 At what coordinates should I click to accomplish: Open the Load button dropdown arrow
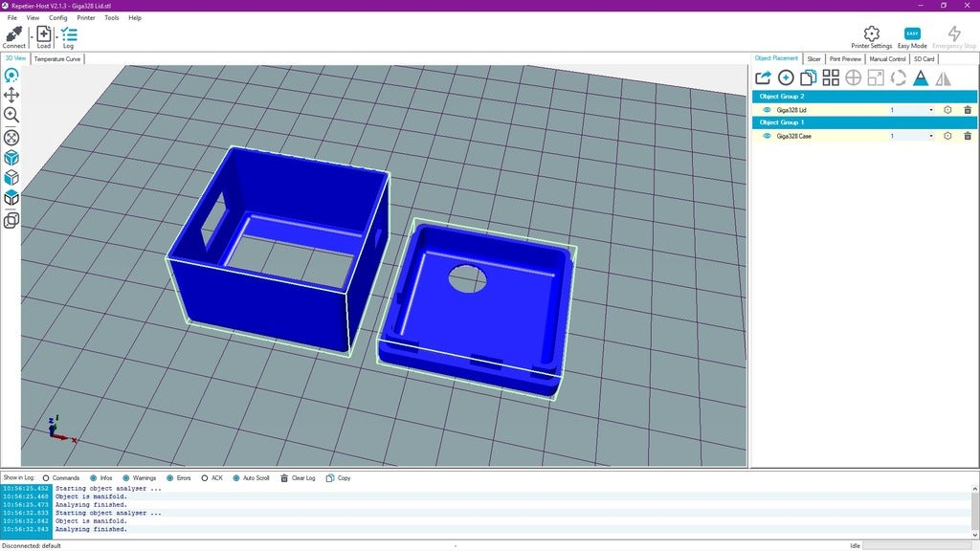(x=56, y=37)
